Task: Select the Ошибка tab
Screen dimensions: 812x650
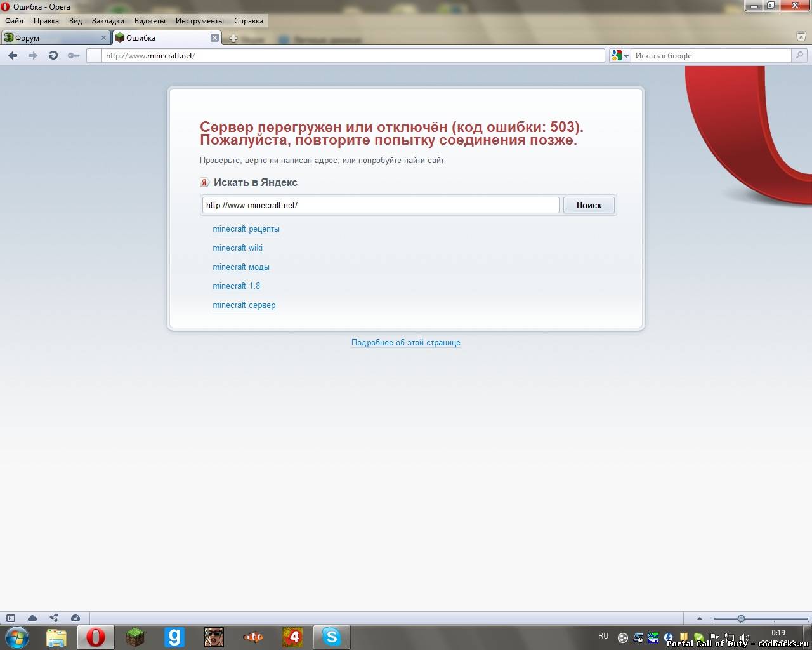Action: click(167, 38)
